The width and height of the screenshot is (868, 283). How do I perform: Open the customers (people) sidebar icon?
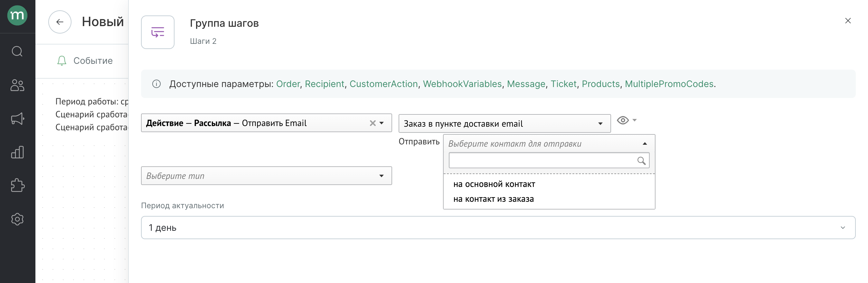(x=17, y=85)
